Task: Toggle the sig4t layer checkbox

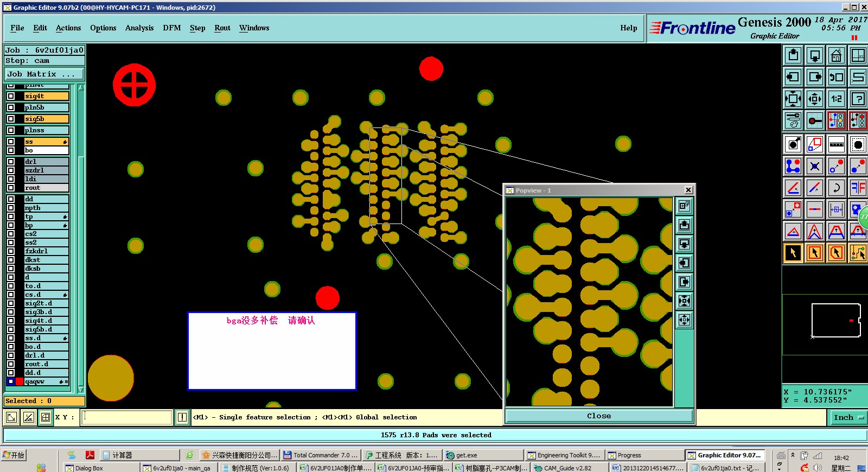Action: pyautogui.click(x=11, y=96)
